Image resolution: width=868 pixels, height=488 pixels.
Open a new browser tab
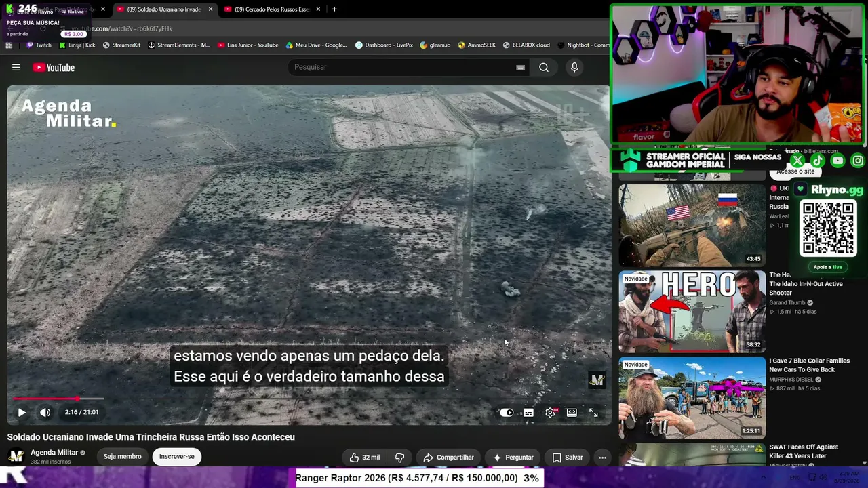(x=334, y=9)
